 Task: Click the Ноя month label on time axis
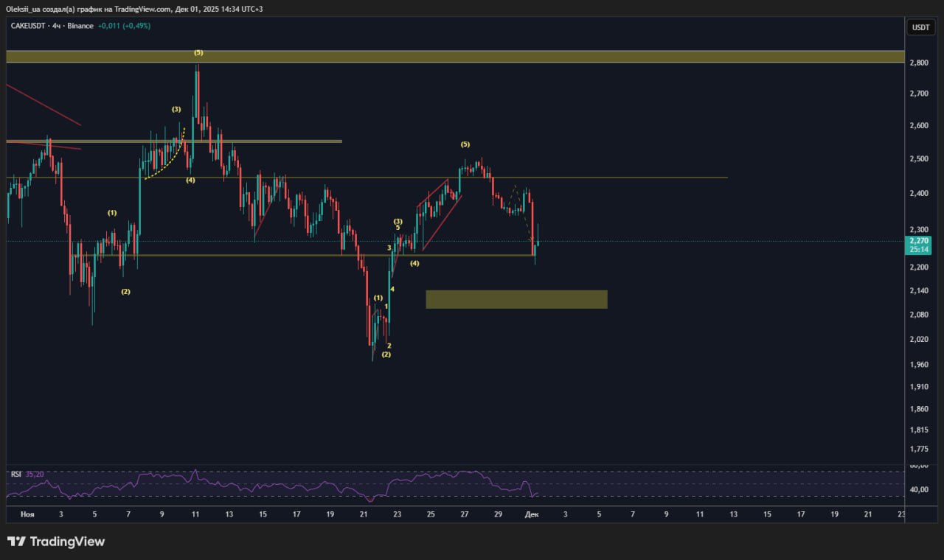click(27, 514)
